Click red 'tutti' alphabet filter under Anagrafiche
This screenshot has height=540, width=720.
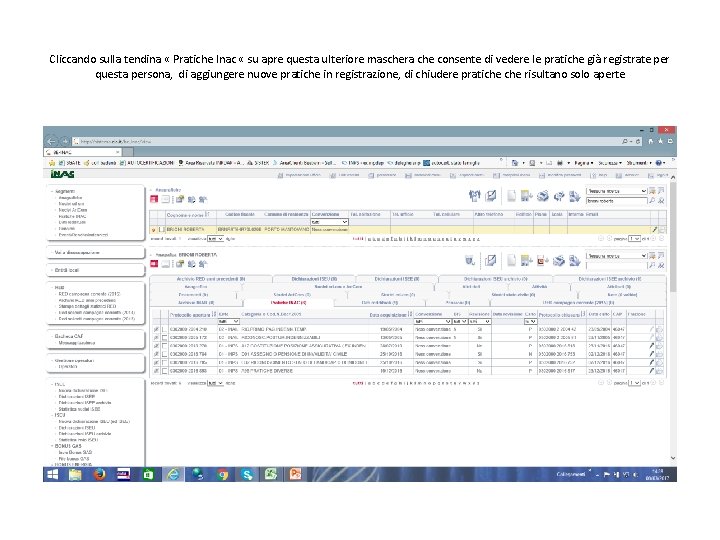tap(358, 239)
